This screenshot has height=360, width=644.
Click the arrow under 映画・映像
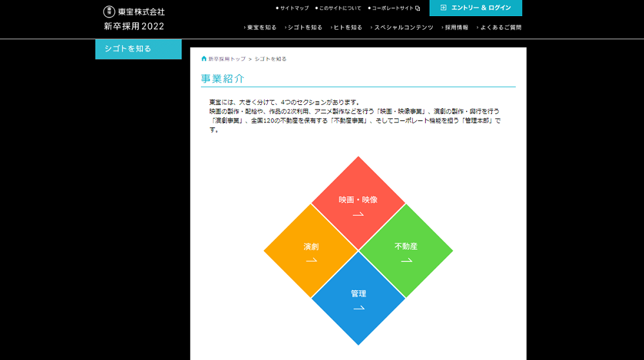point(358,214)
